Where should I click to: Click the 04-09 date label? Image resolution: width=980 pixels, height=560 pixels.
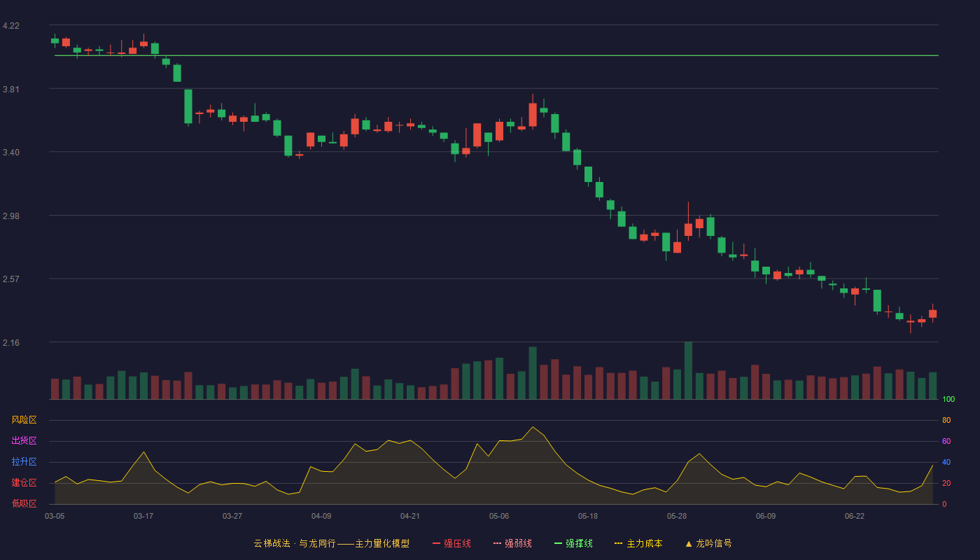321,516
